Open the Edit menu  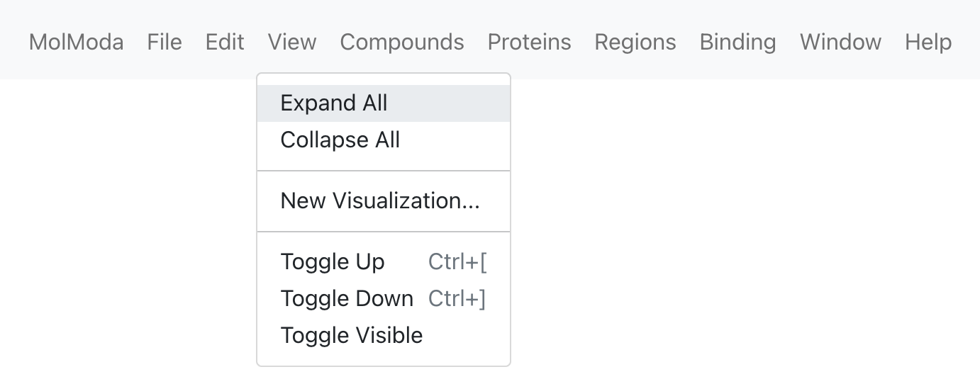(x=225, y=43)
